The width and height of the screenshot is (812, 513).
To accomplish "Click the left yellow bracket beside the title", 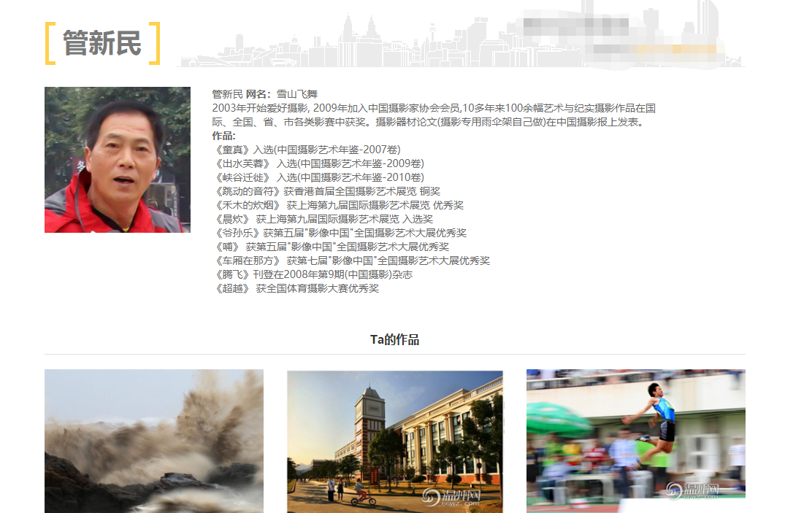I will point(50,44).
